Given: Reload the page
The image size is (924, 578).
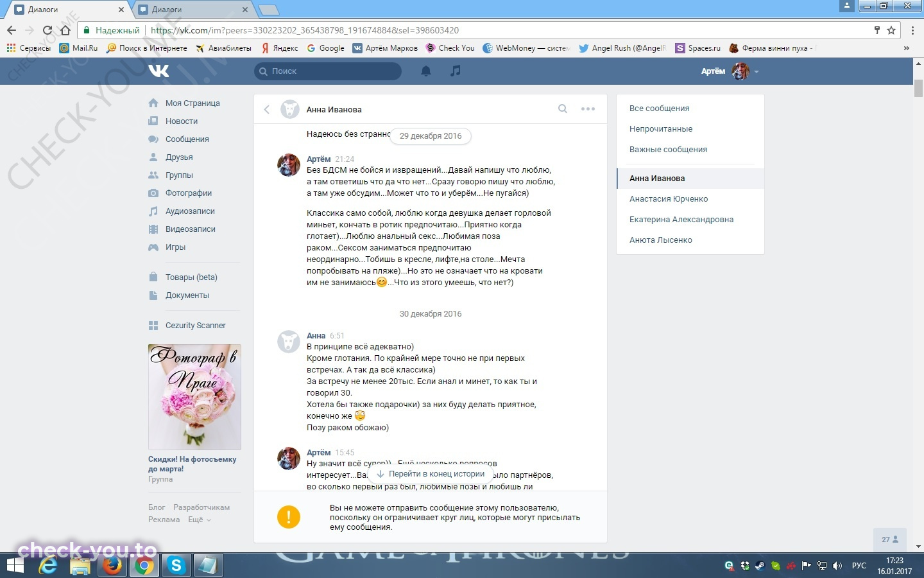Looking at the screenshot, I should tap(47, 30).
